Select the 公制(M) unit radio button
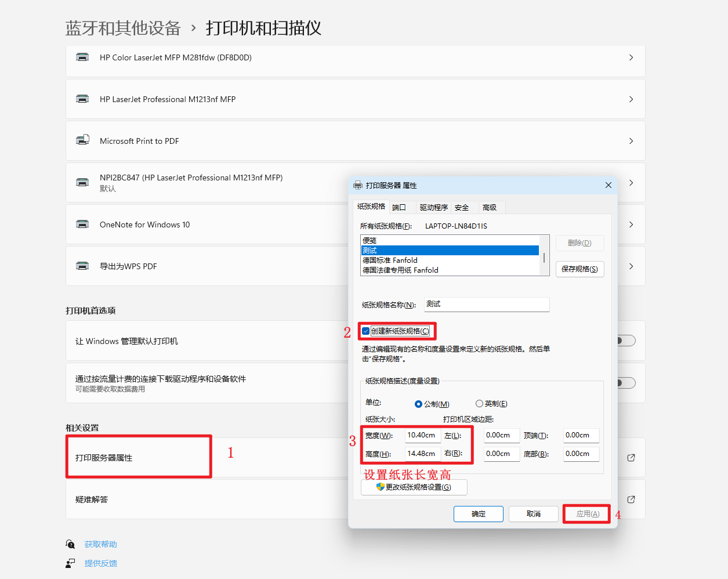 (418, 404)
